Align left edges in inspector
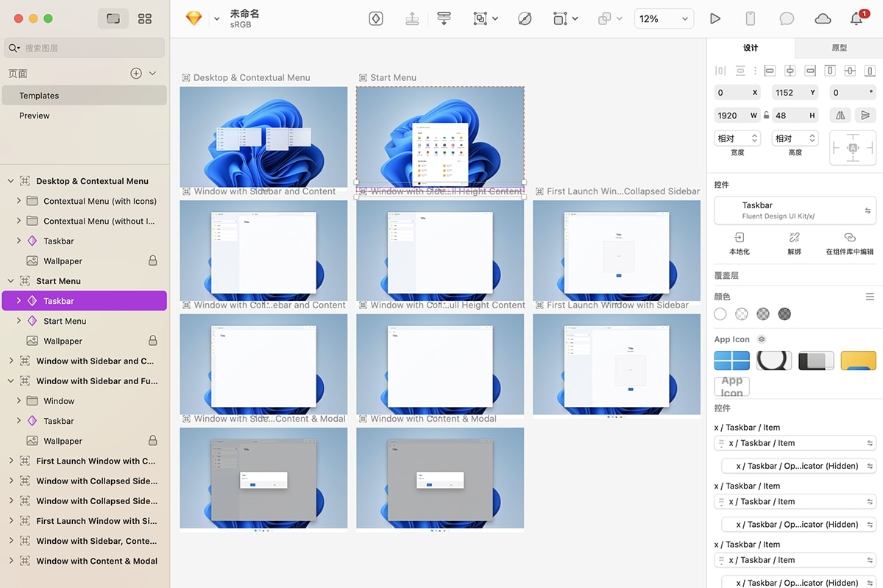 pyautogui.click(x=770, y=71)
